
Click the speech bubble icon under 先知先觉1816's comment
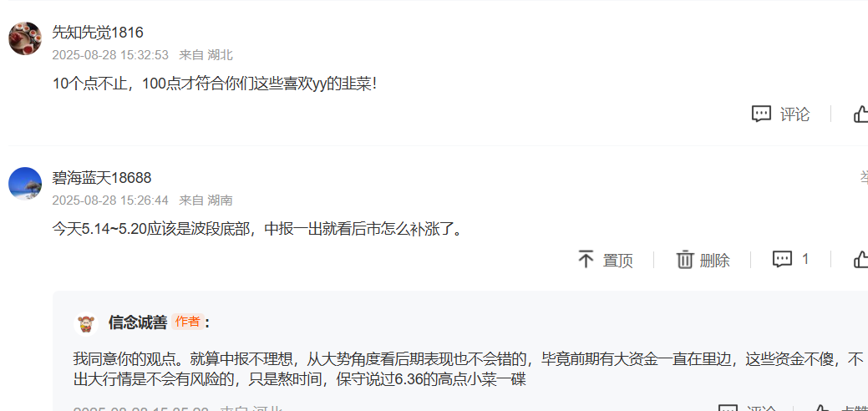pyautogui.click(x=761, y=114)
